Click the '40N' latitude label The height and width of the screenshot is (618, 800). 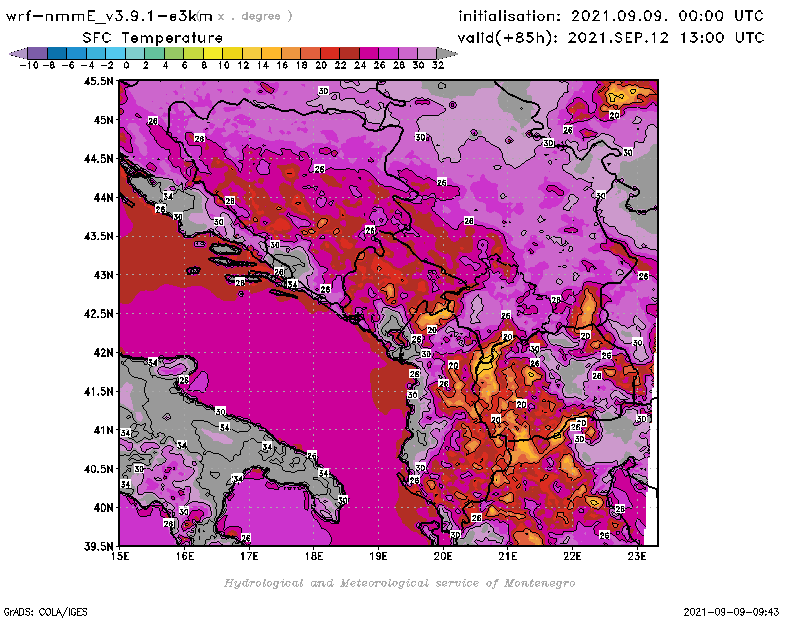[104, 508]
